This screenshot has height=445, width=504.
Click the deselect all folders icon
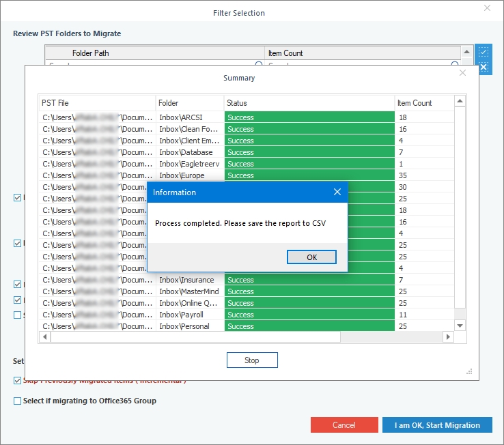click(484, 67)
